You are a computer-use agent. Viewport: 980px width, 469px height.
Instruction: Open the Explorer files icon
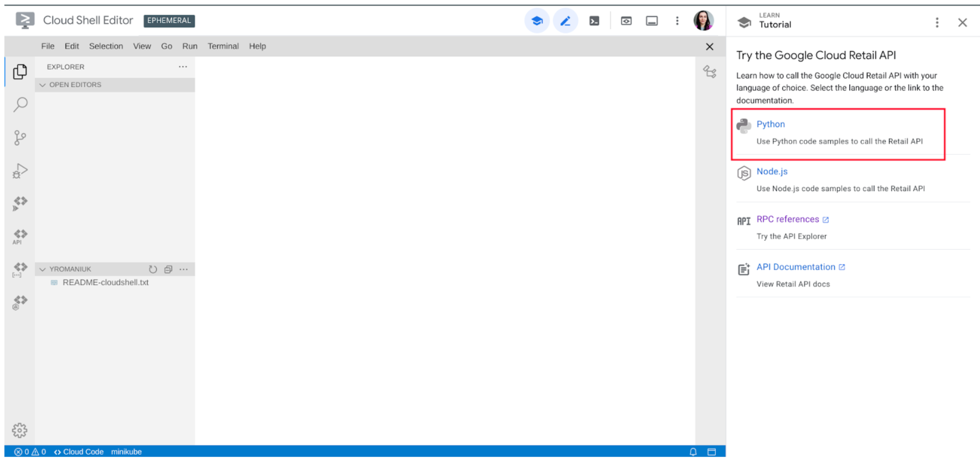click(x=20, y=72)
